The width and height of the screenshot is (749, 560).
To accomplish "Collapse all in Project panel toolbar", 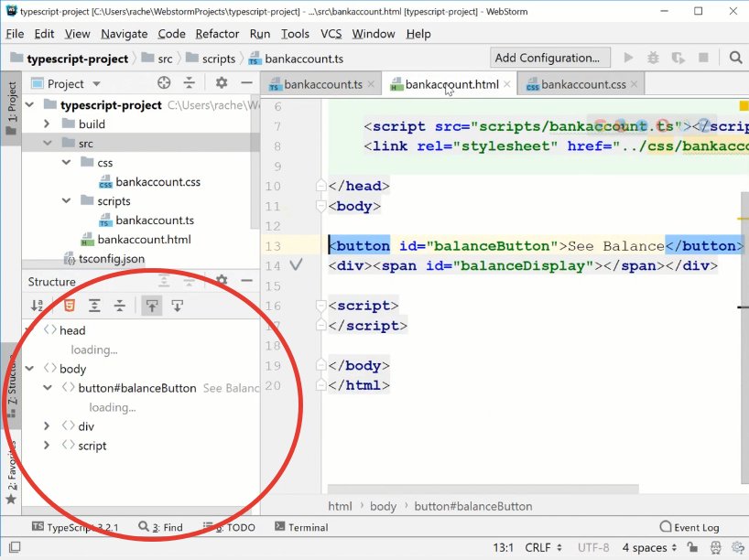I will (x=190, y=83).
